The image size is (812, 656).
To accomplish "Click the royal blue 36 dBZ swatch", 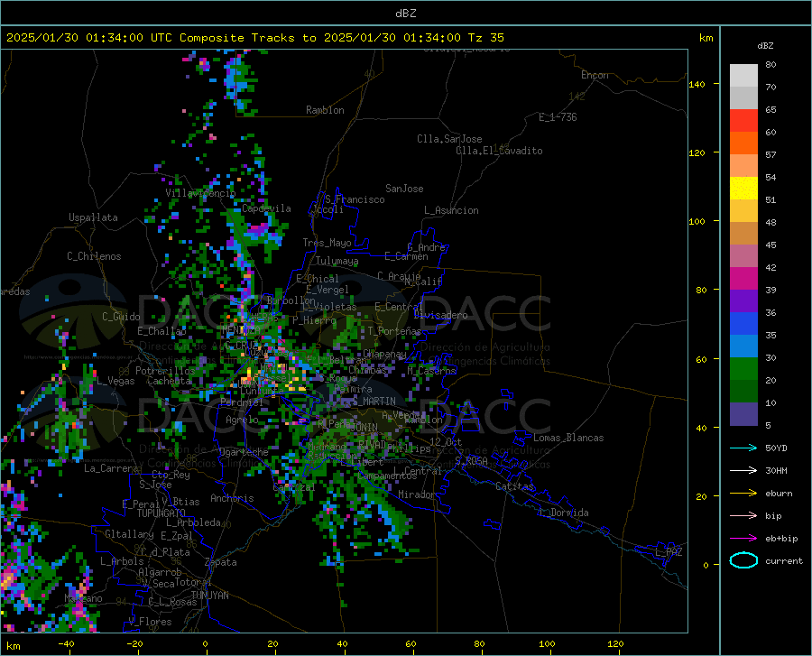I will [x=743, y=324].
